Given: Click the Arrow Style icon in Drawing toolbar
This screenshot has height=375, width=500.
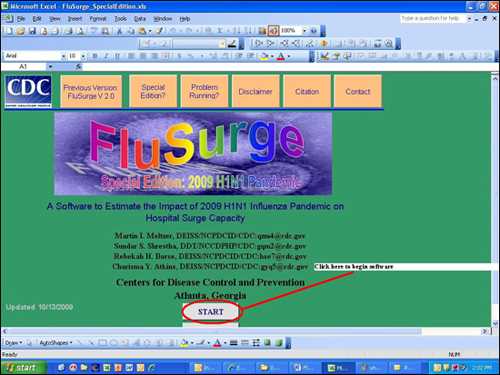Looking at the screenshot, I should (256, 342).
